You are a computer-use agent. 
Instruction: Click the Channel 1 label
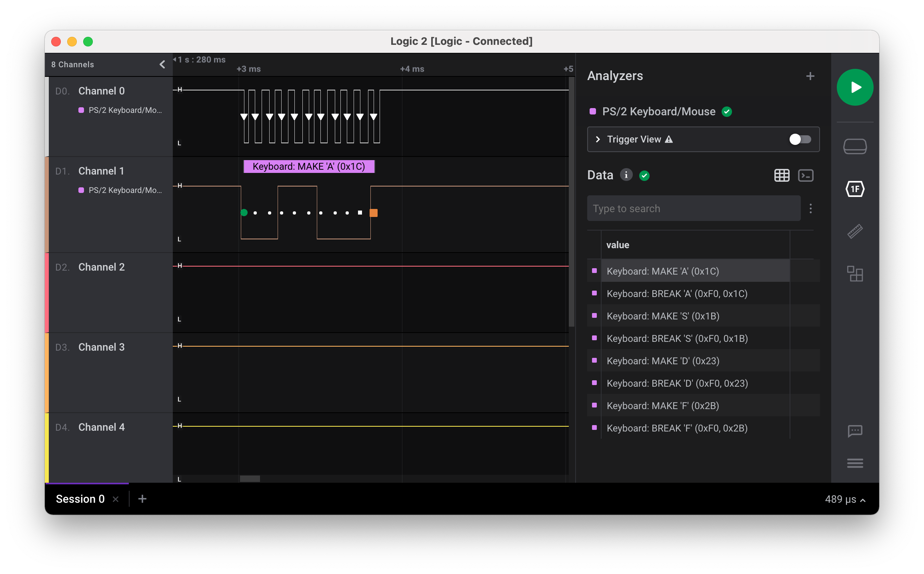pyautogui.click(x=101, y=171)
